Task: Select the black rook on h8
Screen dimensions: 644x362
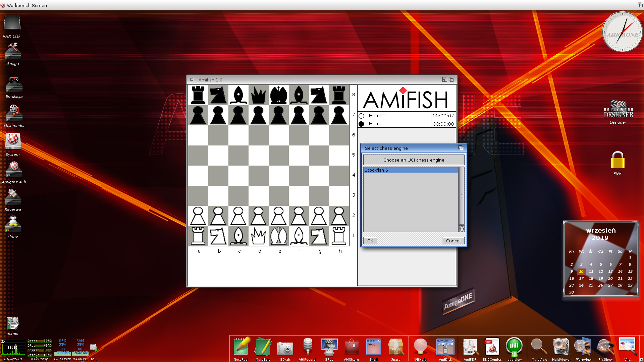Action: click(x=339, y=95)
